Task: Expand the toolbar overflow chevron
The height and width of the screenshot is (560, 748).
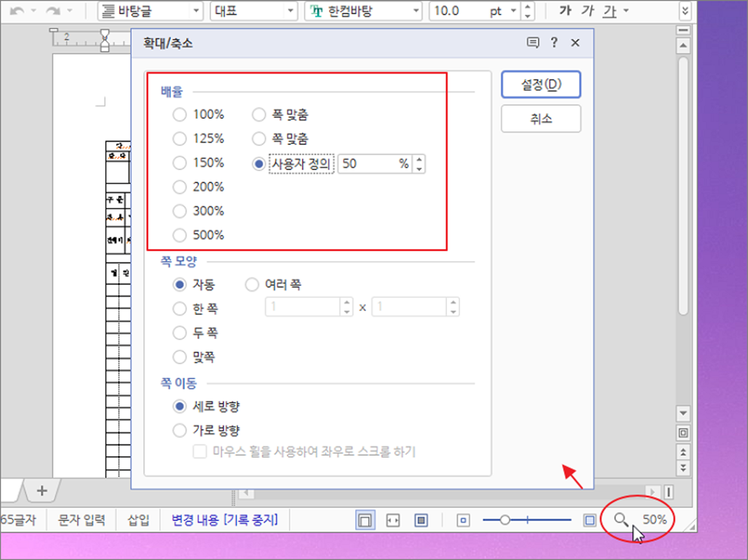Action: 685,11
